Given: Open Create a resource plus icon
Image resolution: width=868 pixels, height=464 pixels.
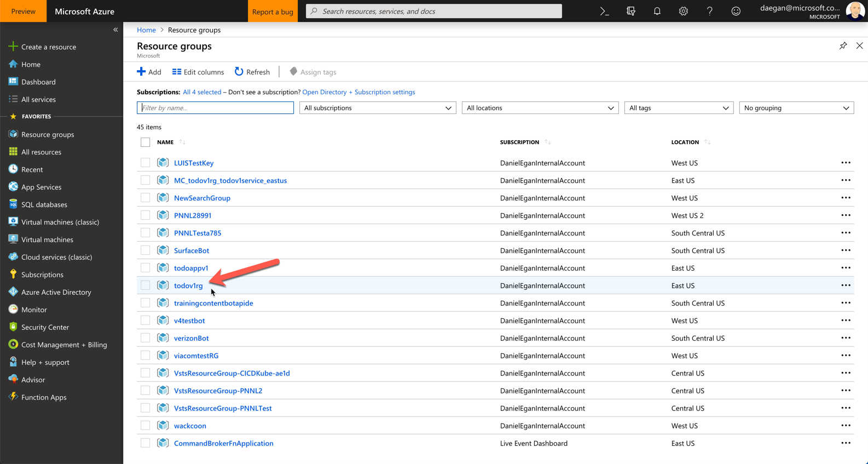Looking at the screenshot, I should click(13, 47).
